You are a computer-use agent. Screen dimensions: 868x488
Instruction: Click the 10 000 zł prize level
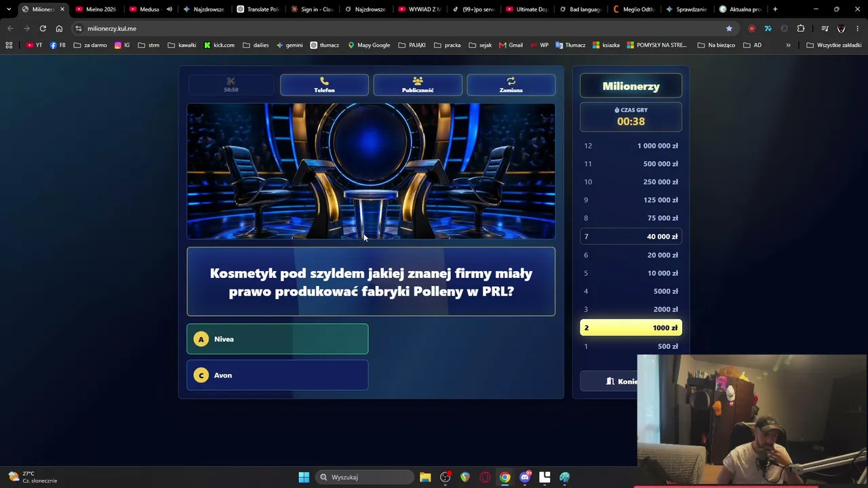pos(631,273)
